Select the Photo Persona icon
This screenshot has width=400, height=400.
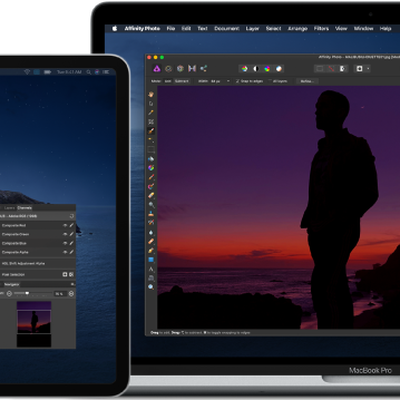(x=157, y=69)
